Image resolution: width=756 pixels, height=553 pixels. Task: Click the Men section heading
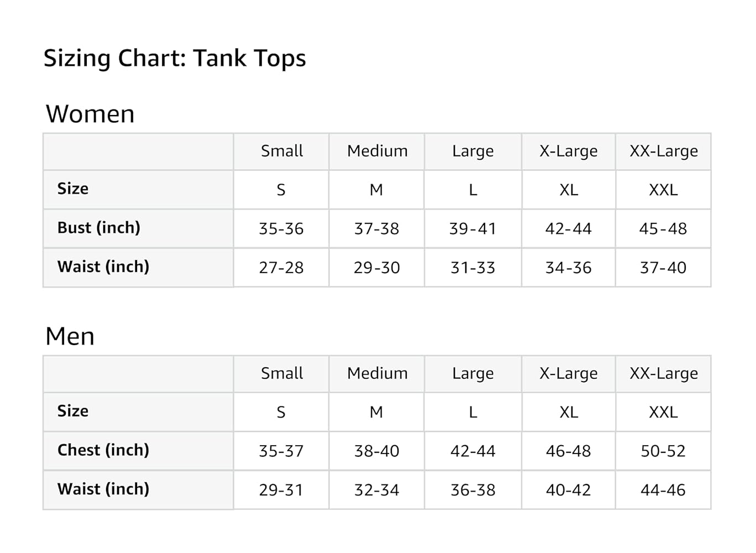coord(70,337)
